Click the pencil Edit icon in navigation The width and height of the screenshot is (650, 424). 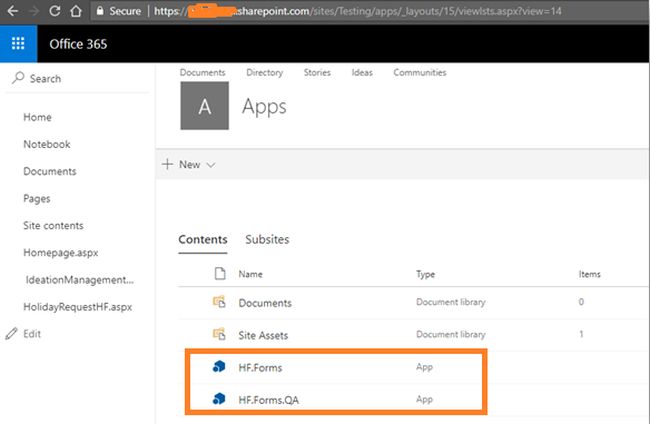(x=12, y=334)
